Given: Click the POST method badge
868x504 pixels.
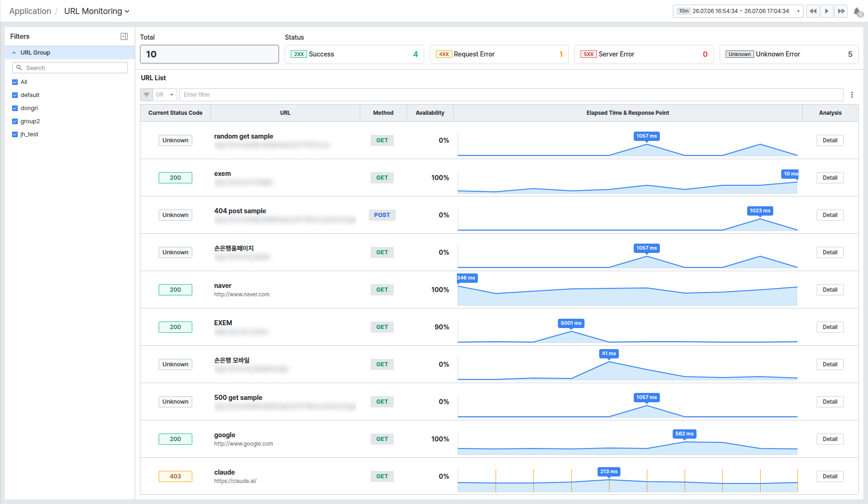Looking at the screenshot, I should point(382,215).
